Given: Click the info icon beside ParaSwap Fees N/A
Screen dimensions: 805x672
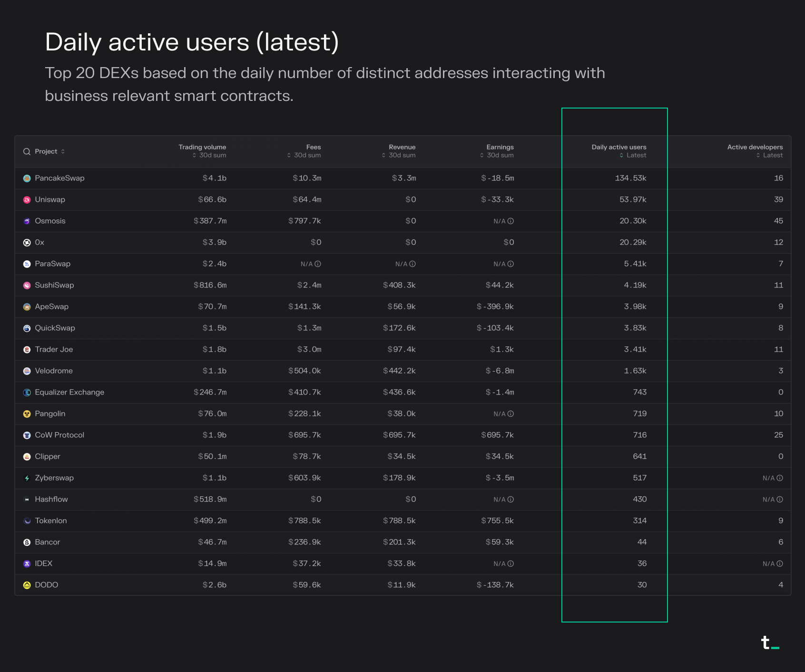Looking at the screenshot, I should [318, 264].
